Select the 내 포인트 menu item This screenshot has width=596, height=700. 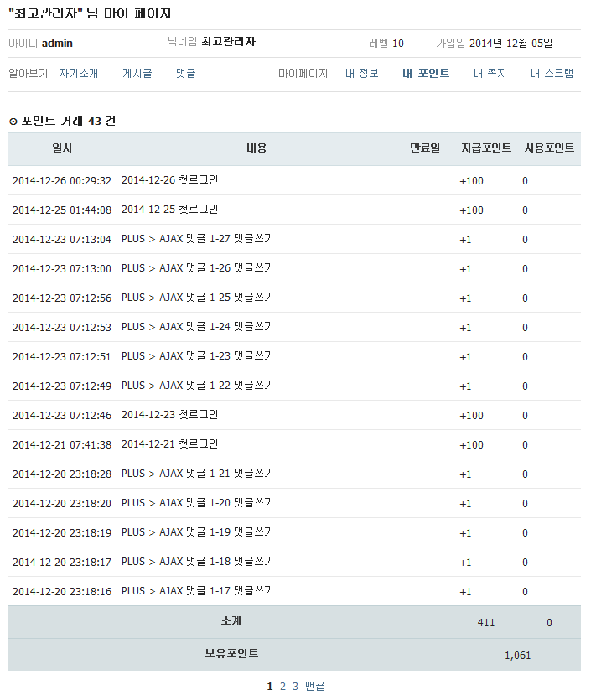426,74
